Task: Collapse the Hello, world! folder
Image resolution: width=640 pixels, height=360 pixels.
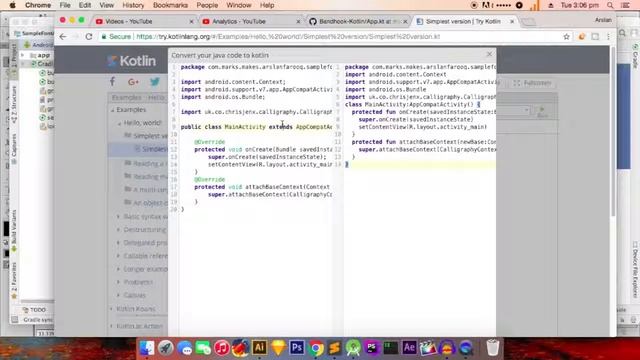Action: (120, 123)
